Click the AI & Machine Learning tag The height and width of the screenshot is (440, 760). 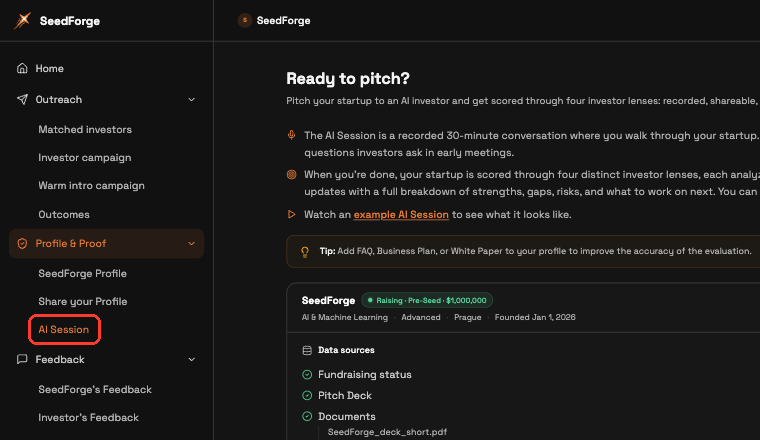tap(345, 317)
